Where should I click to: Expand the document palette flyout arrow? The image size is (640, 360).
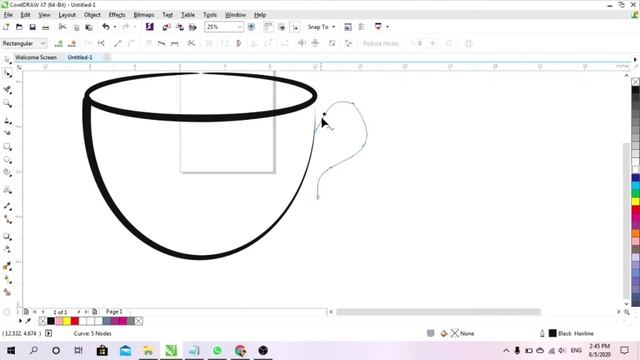[x=20, y=321]
